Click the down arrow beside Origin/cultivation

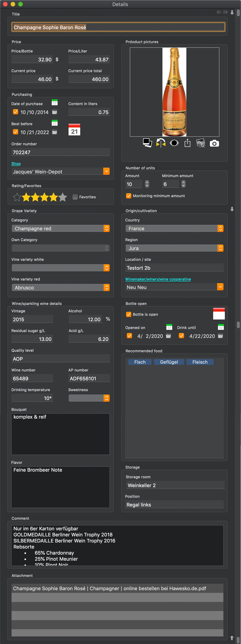[232, 209]
